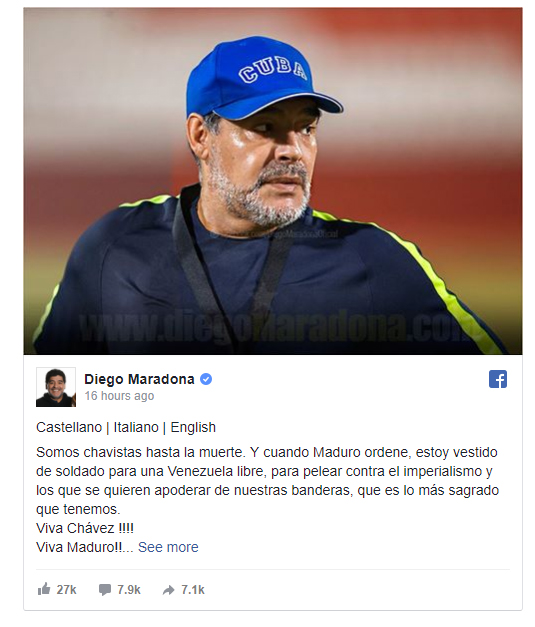Click the diegomaradona.com watermark text
Viewport: 535px width, 627px height.
click(272, 327)
